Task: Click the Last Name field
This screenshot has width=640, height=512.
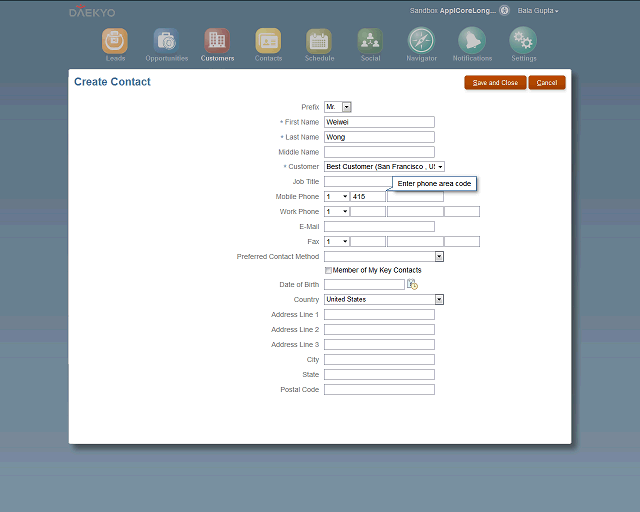Action: pos(379,137)
